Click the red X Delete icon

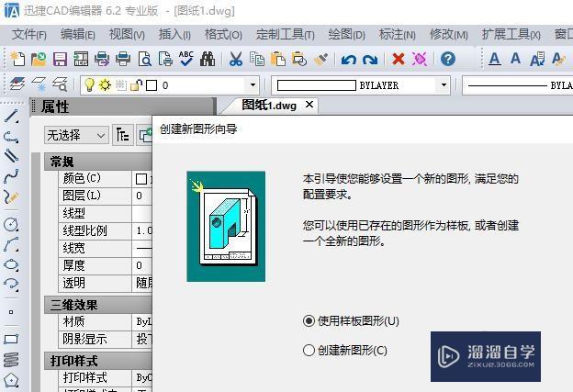399,59
